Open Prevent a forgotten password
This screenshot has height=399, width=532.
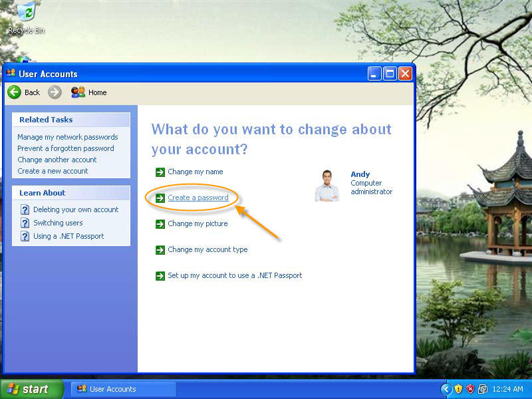66,148
